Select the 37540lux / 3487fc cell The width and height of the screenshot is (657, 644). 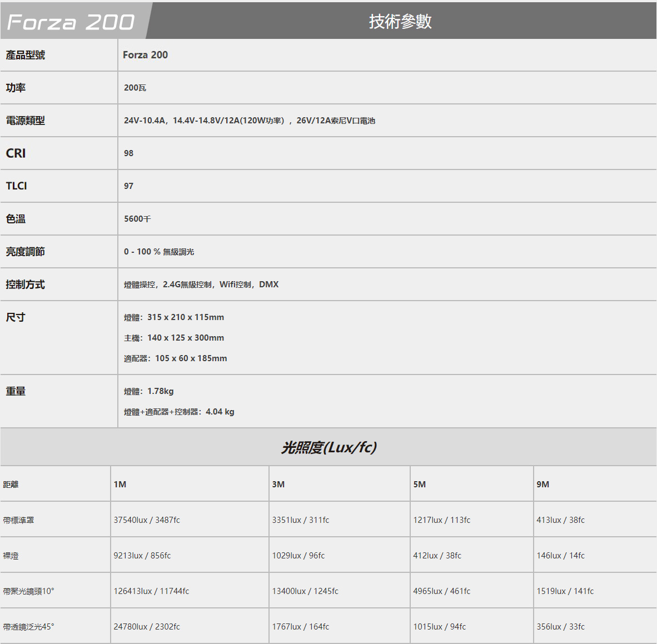coord(147,520)
